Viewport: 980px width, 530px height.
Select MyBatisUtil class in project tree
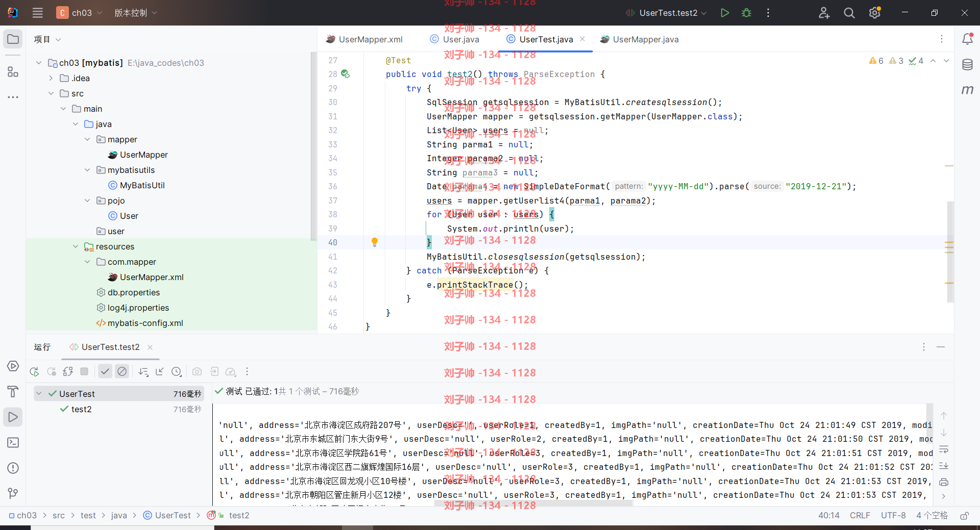142,185
